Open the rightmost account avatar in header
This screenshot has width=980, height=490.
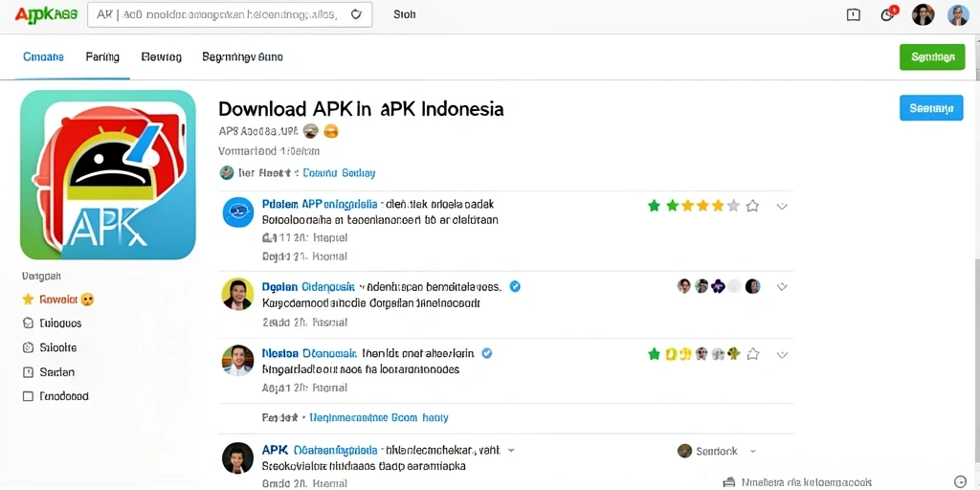click(x=958, y=15)
